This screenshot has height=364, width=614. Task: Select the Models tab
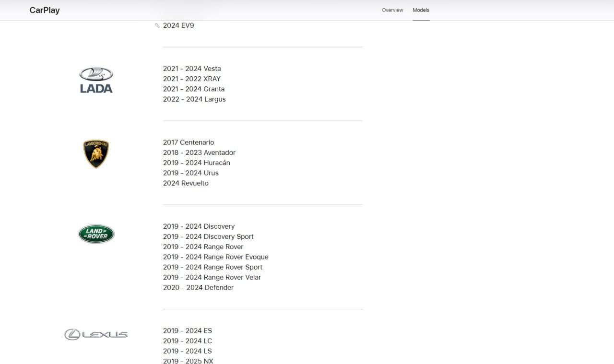421,10
